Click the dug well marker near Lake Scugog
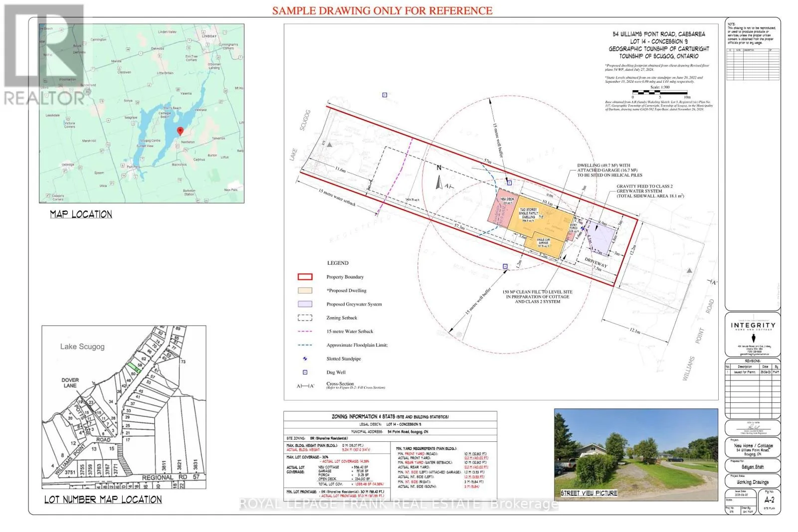Viewport: 798px width, 532px height. [385, 95]
